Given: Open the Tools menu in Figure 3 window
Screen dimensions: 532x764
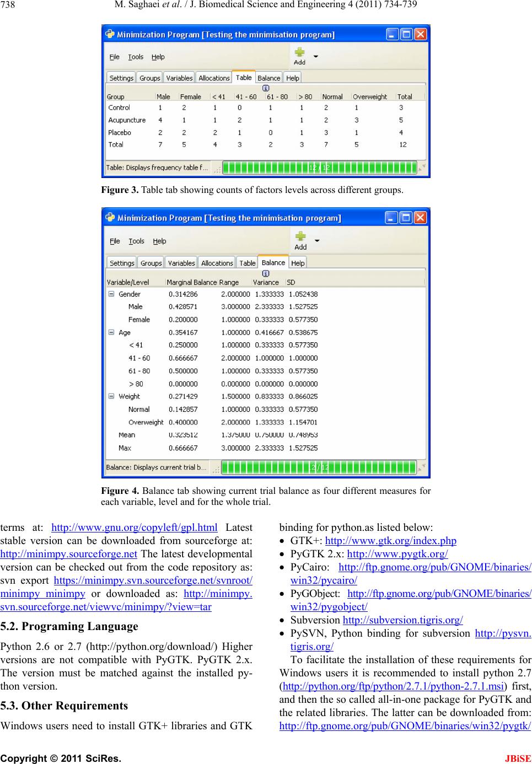Looking at the screenshot, I should (136, 57).
